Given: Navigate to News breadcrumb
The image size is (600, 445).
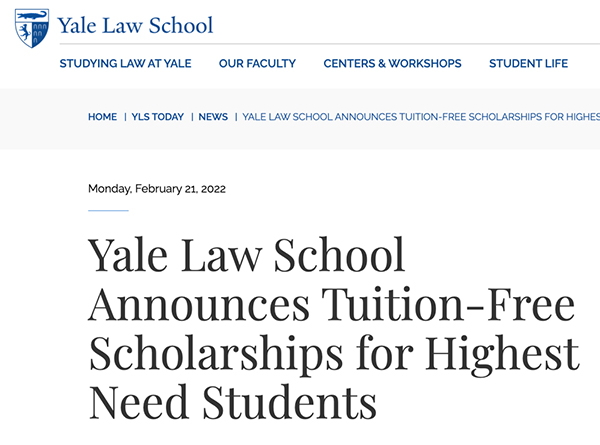Looking at the screenshot, I should 213,117.
